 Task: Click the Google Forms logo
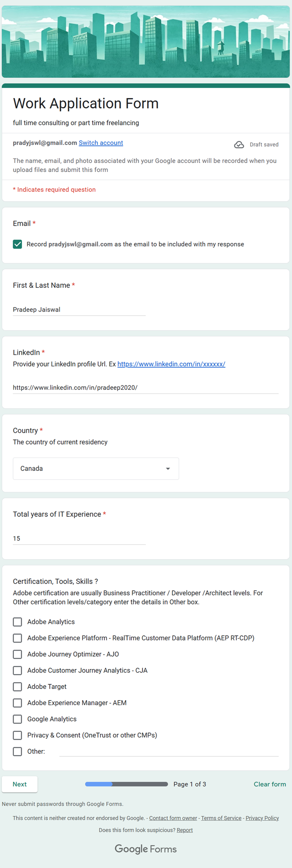pyautogui.click(x=146, y=849)
